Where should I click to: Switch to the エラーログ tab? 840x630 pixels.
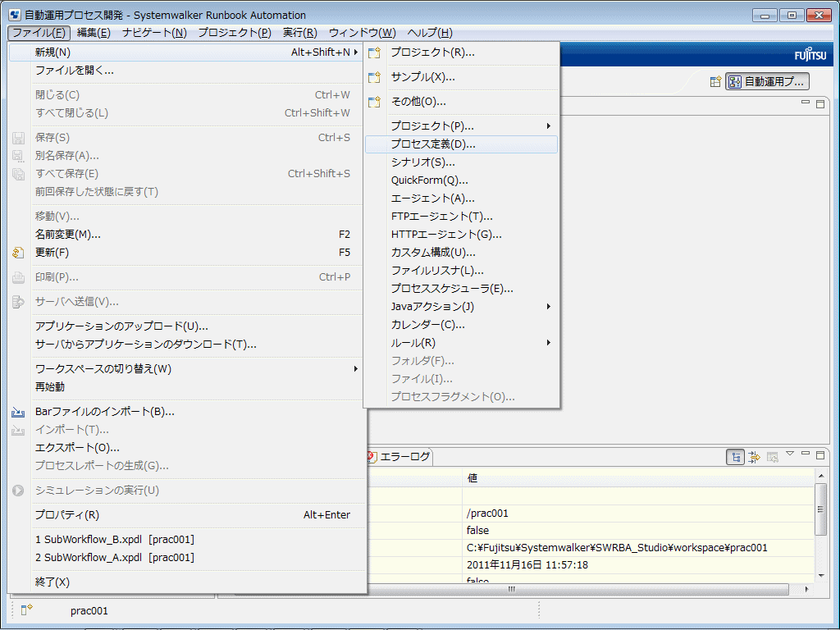coord(399,456)
